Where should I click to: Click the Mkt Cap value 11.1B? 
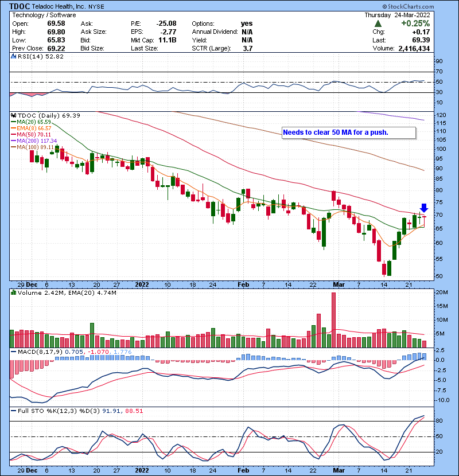(x=168, y=40)
